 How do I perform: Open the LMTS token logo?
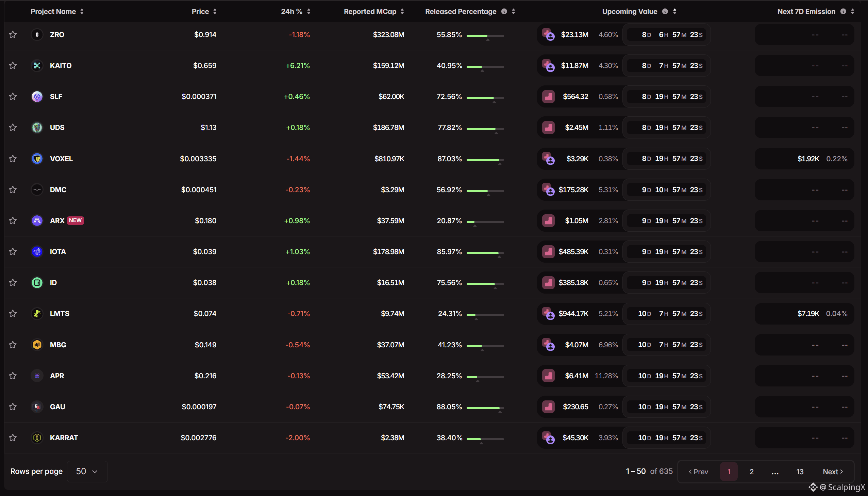pos(37,313)
